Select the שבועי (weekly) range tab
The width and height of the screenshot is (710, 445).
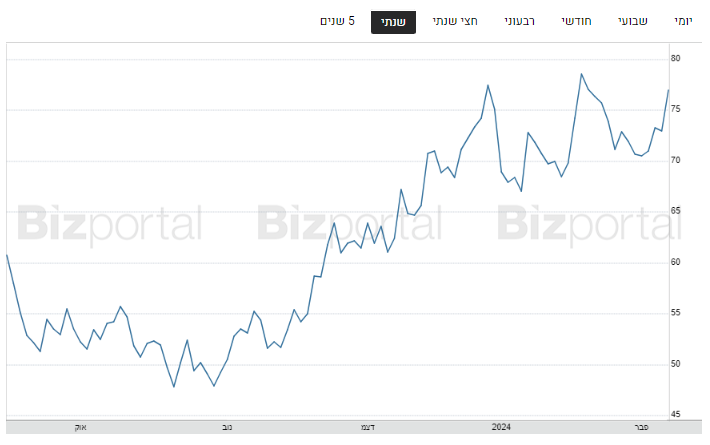pos(633,21)
